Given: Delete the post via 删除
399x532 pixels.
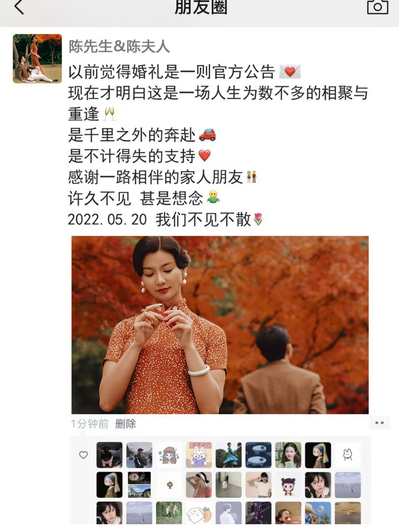Looking at the screenshot, I should tap(126, 424).
